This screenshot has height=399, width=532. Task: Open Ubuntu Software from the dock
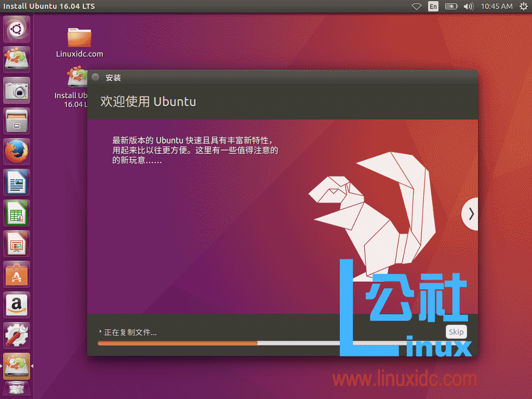pos(16,274)
